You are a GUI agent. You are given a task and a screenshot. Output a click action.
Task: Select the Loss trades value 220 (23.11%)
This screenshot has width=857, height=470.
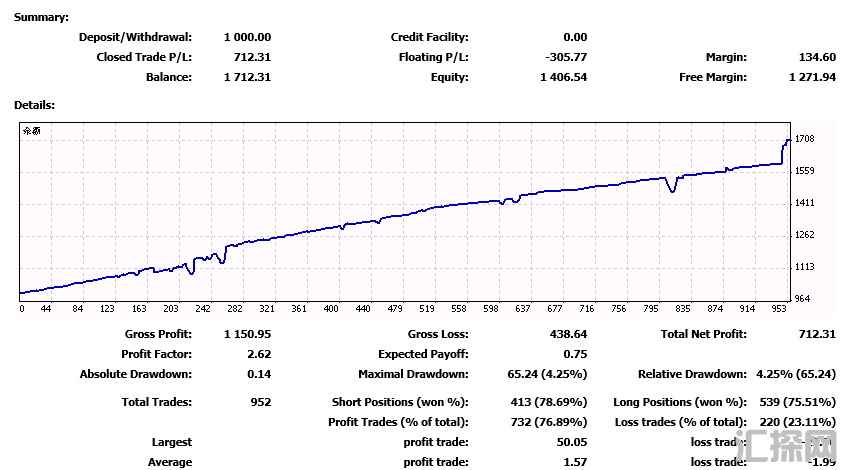(797, 422)
